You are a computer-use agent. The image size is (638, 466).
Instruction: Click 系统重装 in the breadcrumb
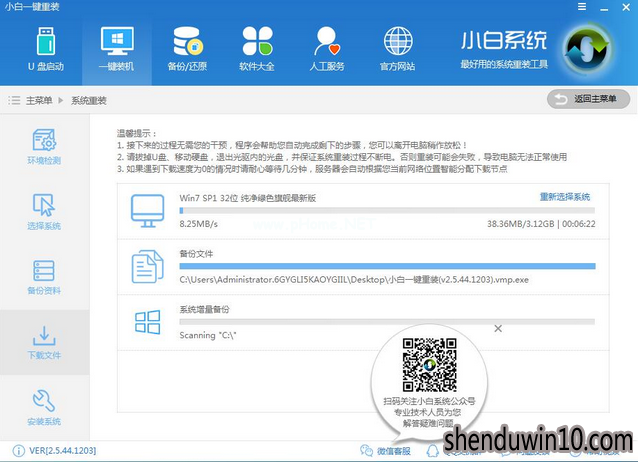(x=89, y=100)
